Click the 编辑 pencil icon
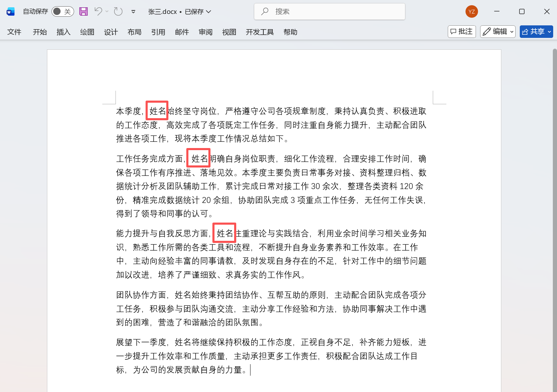This screenshot has width=557, height=392. point(487,31)
